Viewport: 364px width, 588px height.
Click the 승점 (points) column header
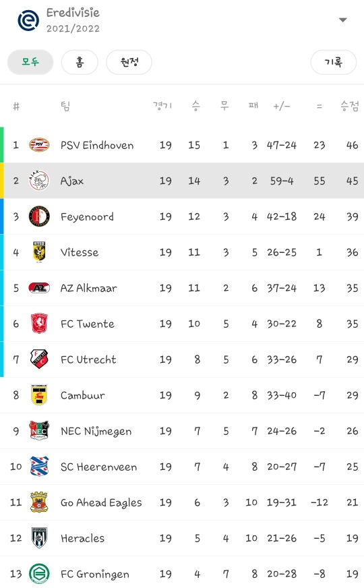click(349, 106)
